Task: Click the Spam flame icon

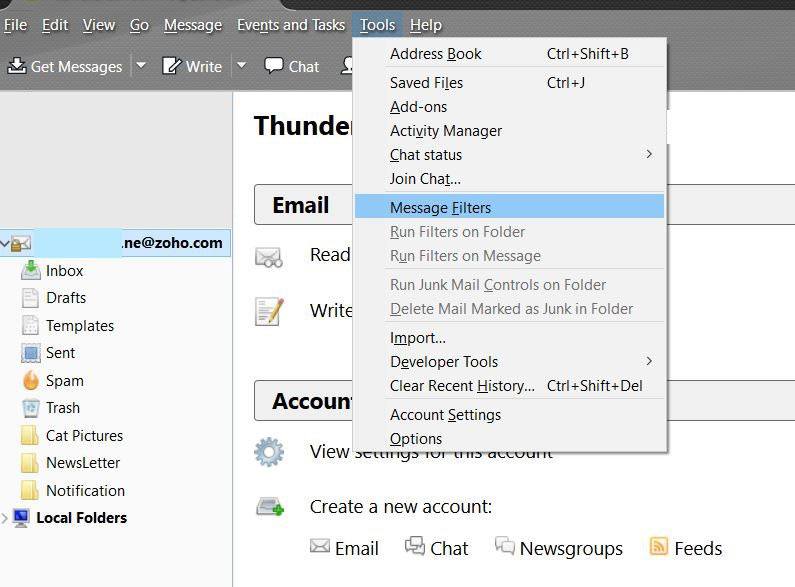Action: coord(30,380)
